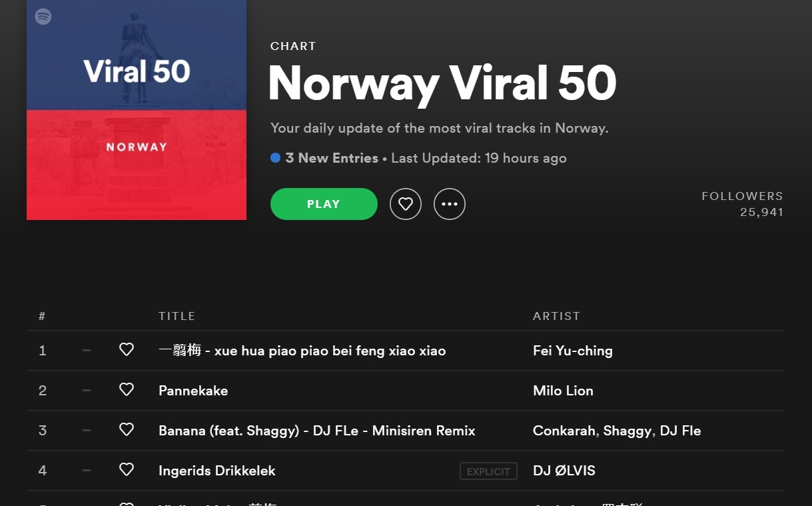Save the Fei Yu-ching track with heart
This screenshot has height=506, width=812.
[127, 350]
